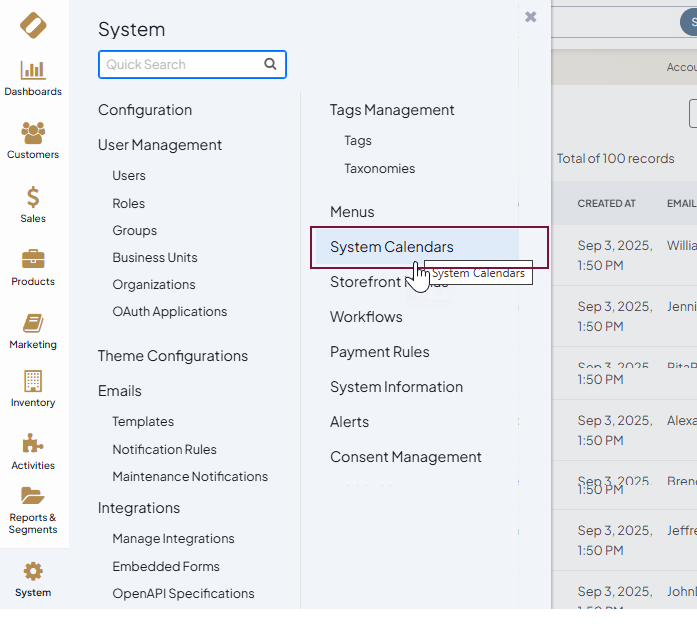
Task: Open the Users link under User Management
Action: [129, 176]
